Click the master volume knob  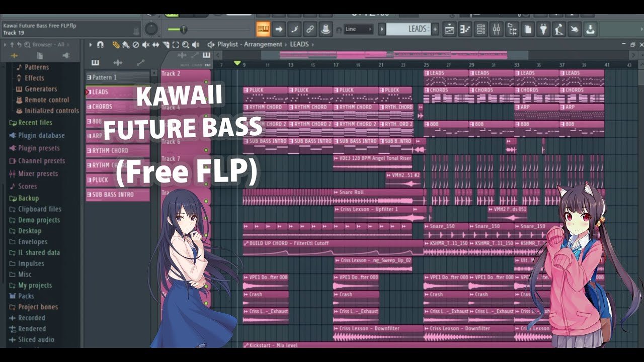(x=151, y=29)
